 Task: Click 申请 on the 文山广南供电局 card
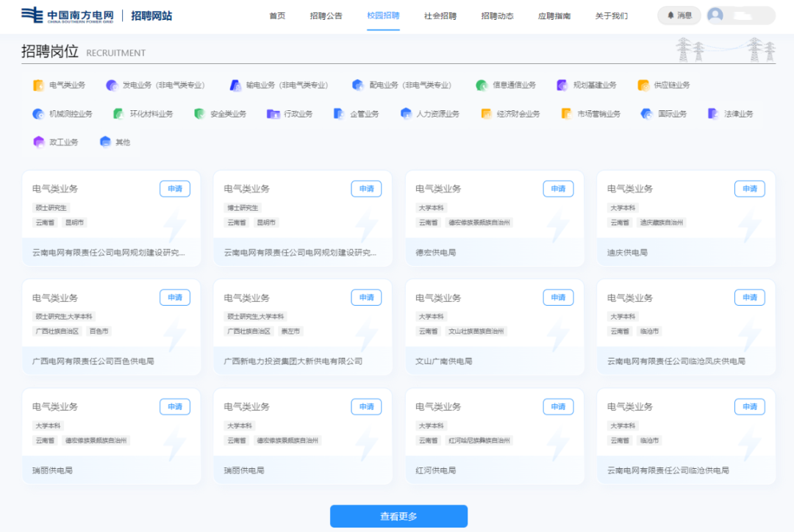click(x=559, y=298)
